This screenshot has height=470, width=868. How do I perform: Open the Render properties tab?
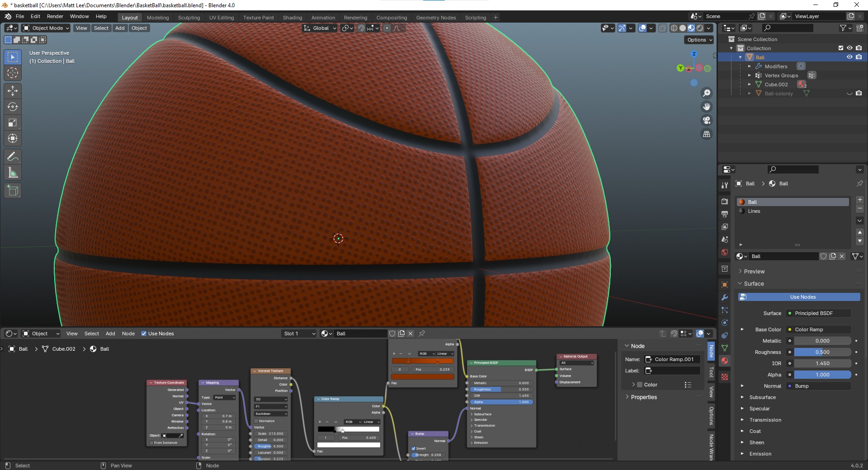(725, 201)
